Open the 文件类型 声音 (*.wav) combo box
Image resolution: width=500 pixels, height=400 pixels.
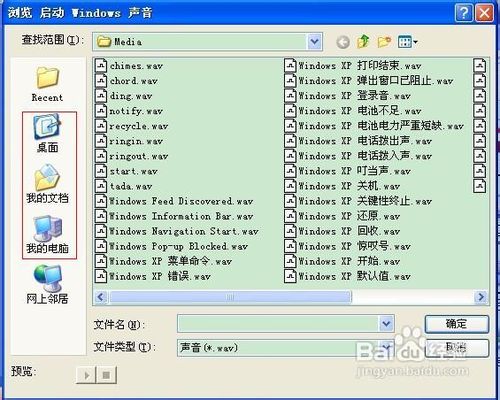[286, 348]
